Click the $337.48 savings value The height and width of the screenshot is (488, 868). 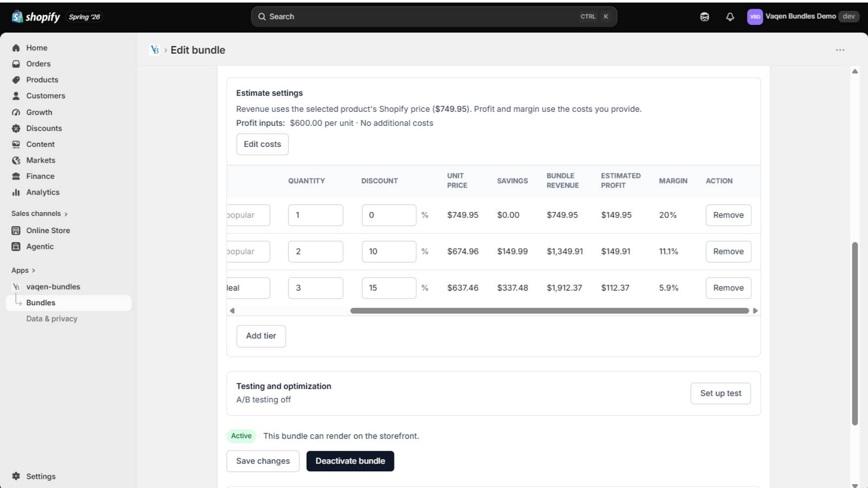pos(513,288)
